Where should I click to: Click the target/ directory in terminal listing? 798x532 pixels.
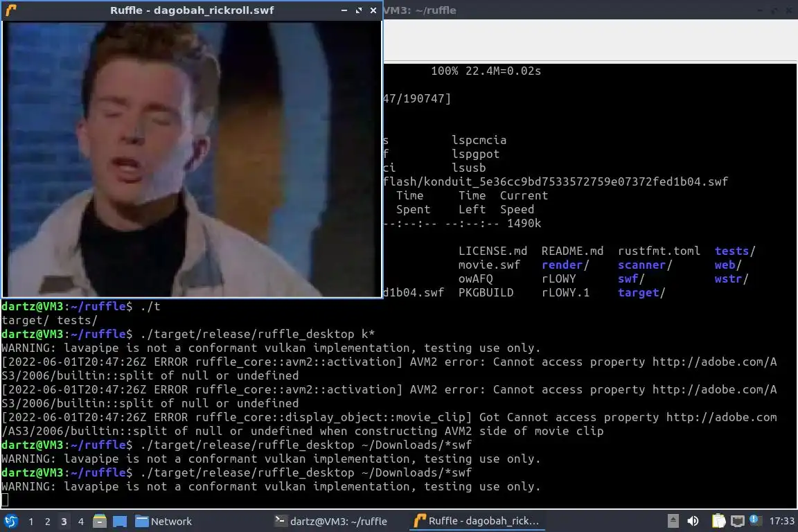[x=641, y=293]
